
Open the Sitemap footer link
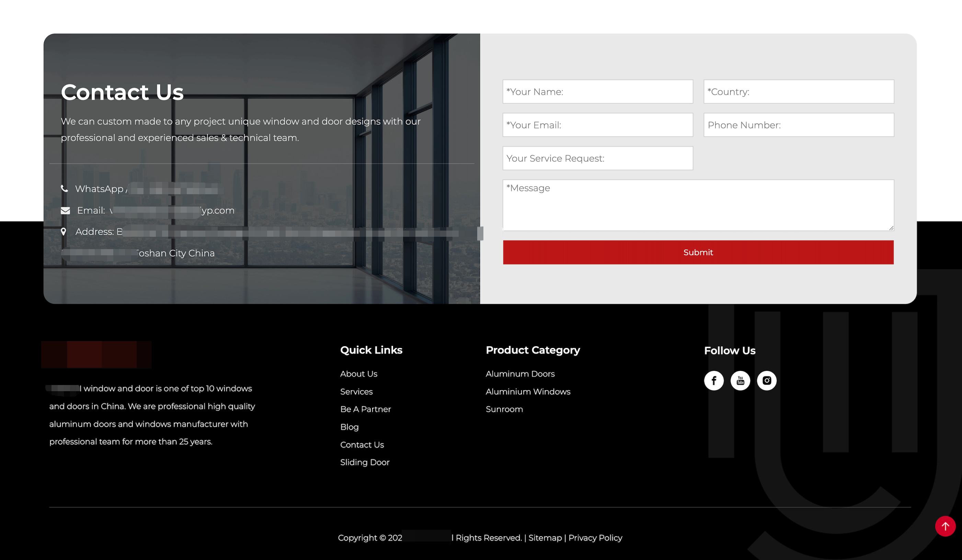(x=545, y=537)
